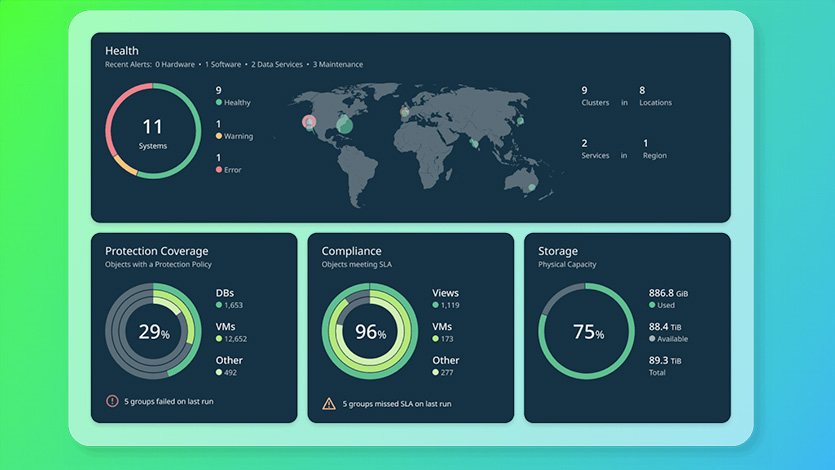
Task: Click the red Error legend dot
Action: point(218,169)
